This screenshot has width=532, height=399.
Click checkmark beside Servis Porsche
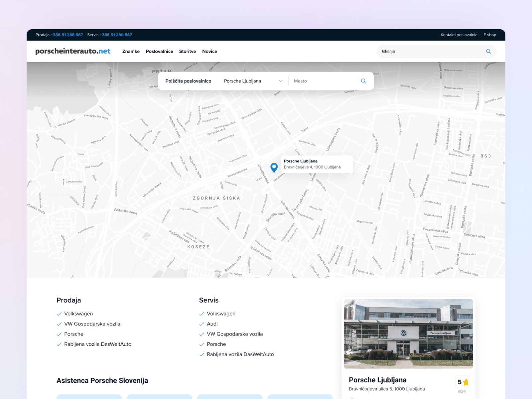tap(201, 344)
